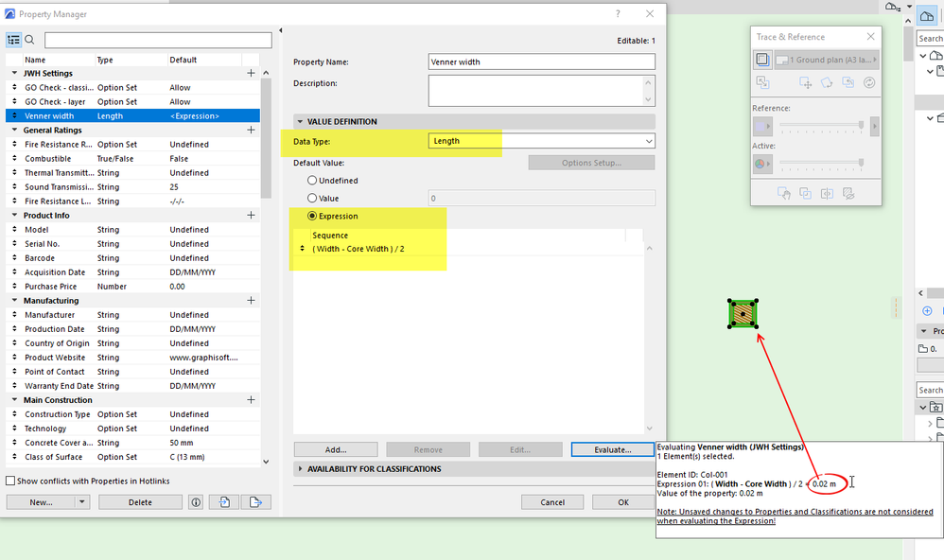Screen dimensions: 944x560
Task: Click the import properties icon button
Action: [224, 502]
